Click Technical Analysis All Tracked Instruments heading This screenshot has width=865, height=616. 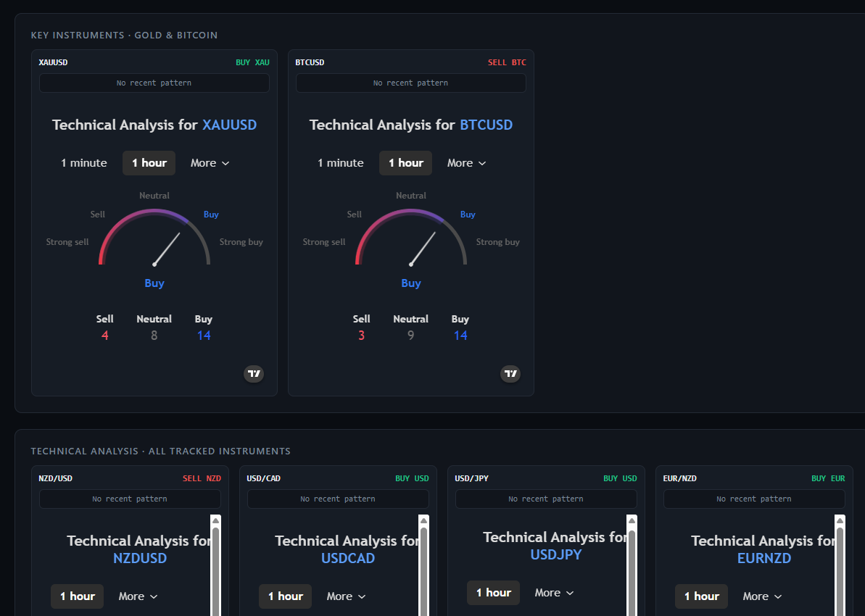[160, 451]
